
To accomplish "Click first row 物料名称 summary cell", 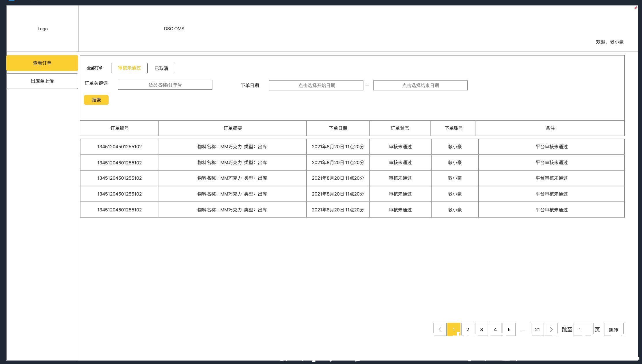I will point(232,147).
